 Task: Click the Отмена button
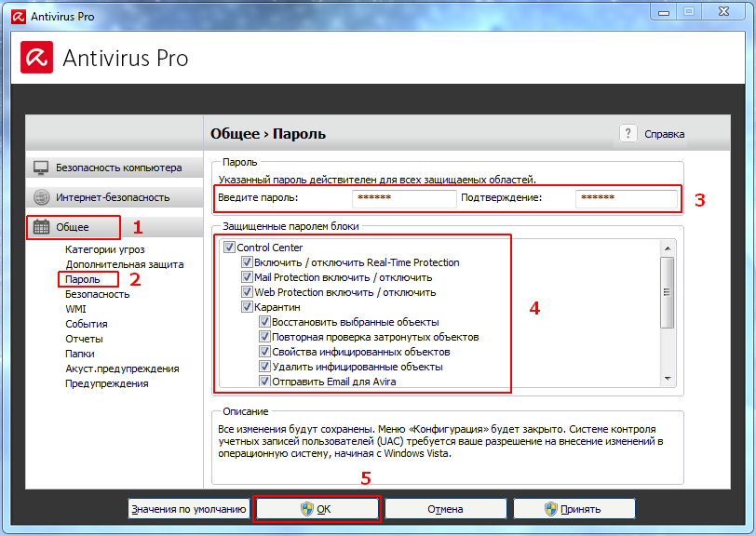[445, 509]
